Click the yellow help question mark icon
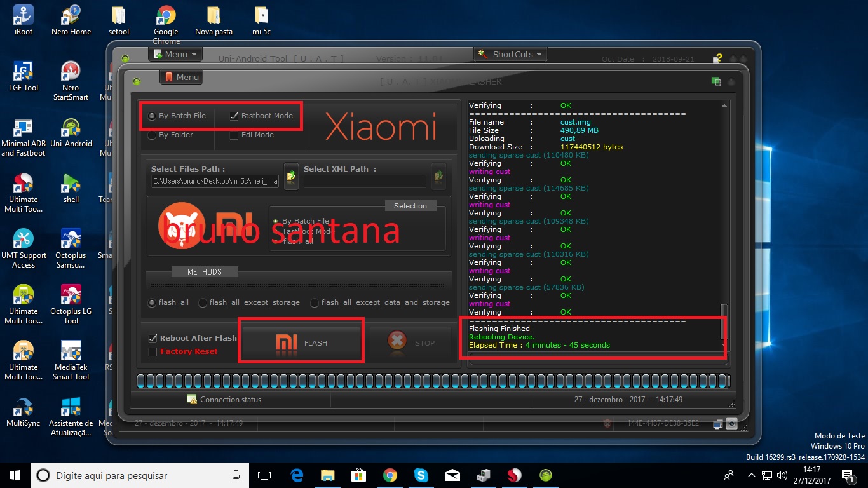868x488 pixels. (718, 58)
